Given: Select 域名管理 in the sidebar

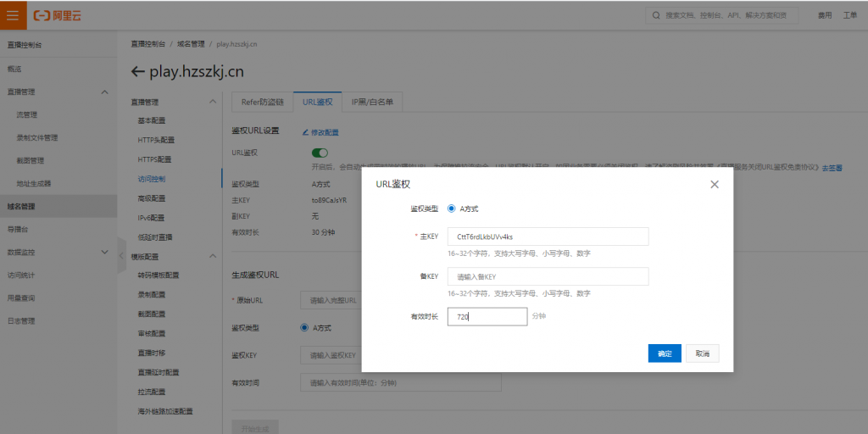Looking at the screenshot, I should 58,207.
